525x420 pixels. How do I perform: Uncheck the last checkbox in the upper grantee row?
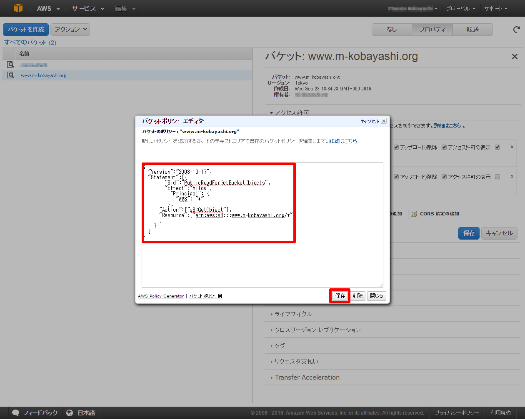tap(497, 147)
